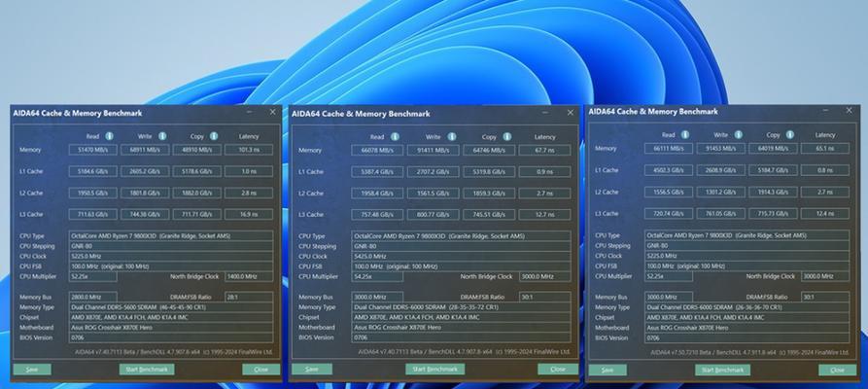868x389 pixels.
Task: Start Benchmark in the left AIDA64 window
Action: (147, 369)
